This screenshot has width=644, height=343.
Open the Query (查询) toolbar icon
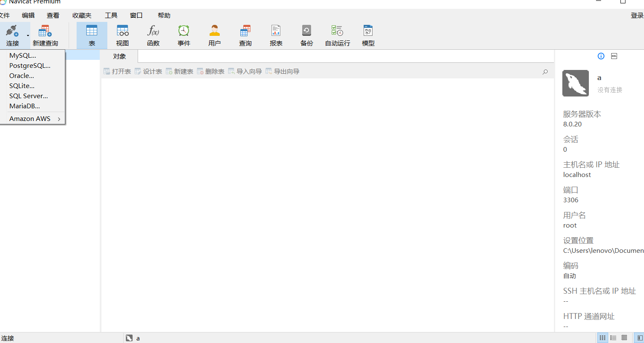245,31
